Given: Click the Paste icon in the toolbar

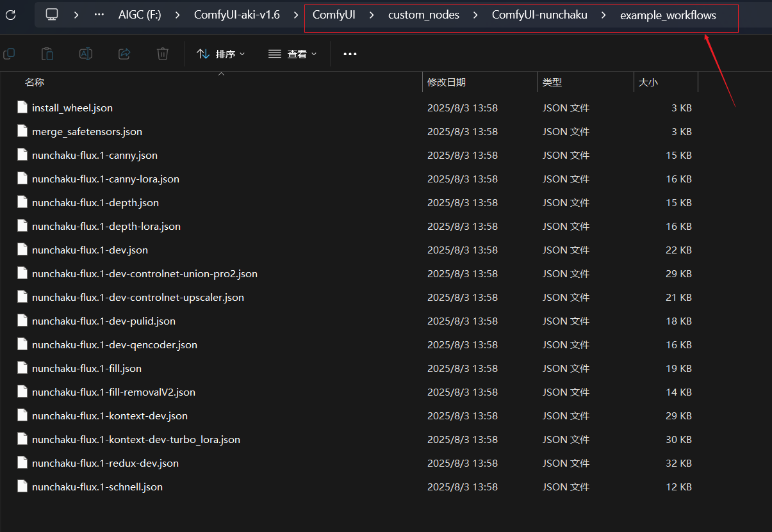Looking at the screenshot, I should (47, 54).
